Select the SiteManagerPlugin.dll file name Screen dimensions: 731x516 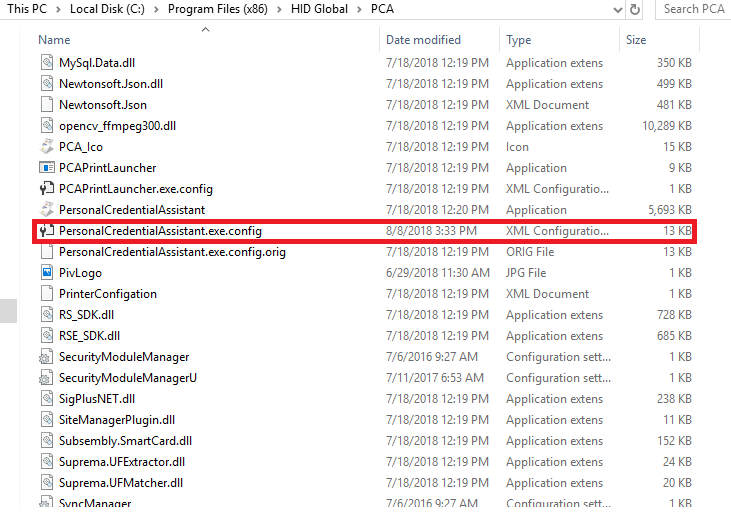117,420
